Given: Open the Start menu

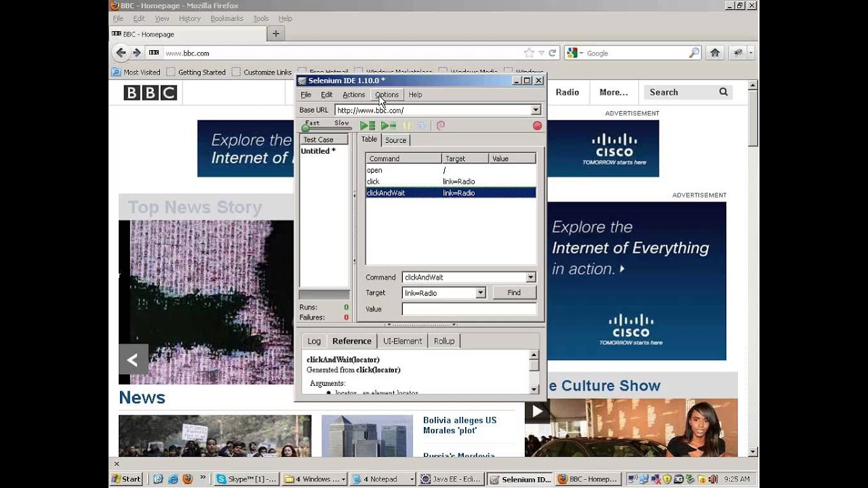Looking at the screenshot, I should (x=126, y=479).
